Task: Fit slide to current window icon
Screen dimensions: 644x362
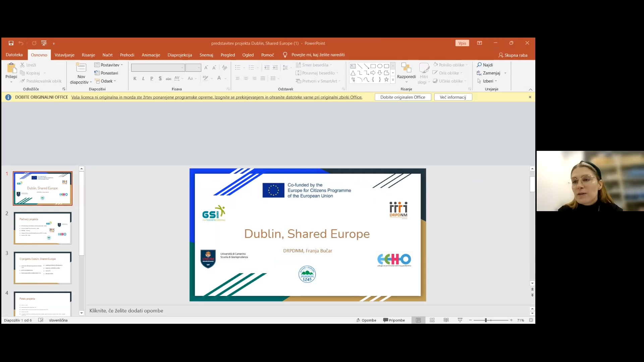Action: [x=531, y=320]
